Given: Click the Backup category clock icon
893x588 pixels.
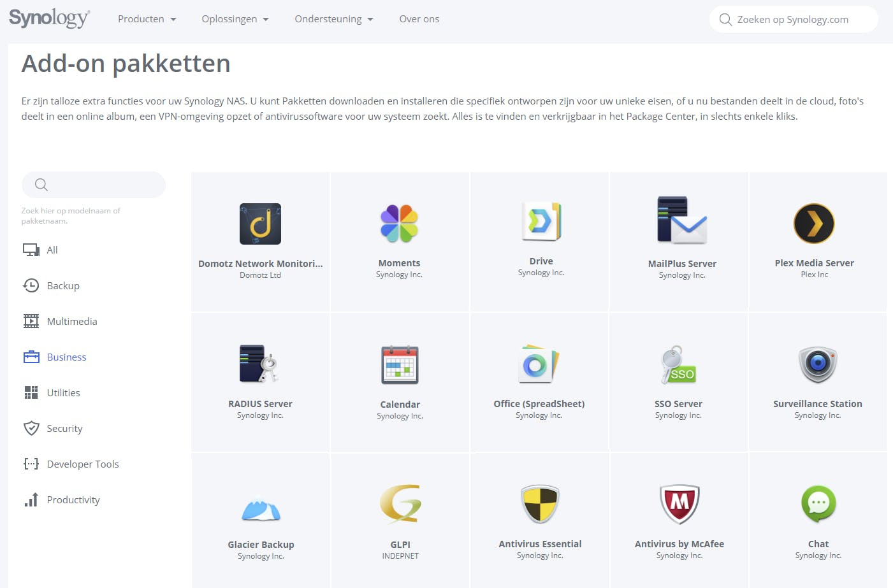Looking at the screenshot, I should [x=31, y=285].
